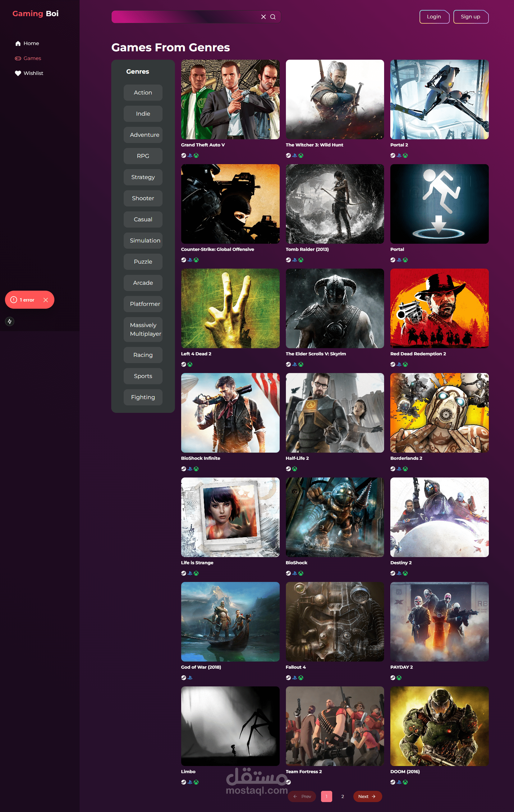
Task: Click the Gaming Boi logo
Action: 35,13
